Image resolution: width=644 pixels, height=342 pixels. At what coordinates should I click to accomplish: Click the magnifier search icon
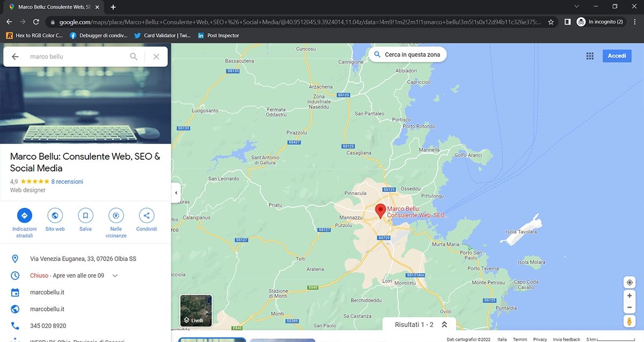click(134, 56)
